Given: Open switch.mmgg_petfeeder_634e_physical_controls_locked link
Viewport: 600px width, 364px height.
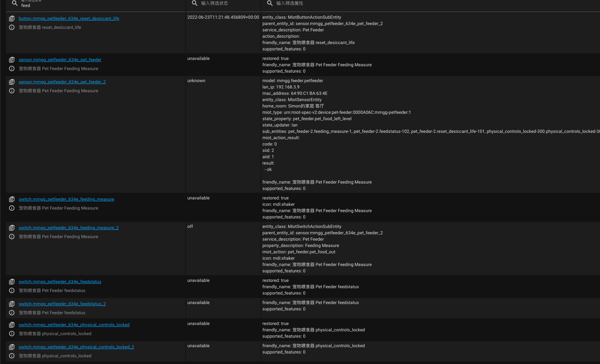Looking at the screenshot, I should (x=74, y=325).
